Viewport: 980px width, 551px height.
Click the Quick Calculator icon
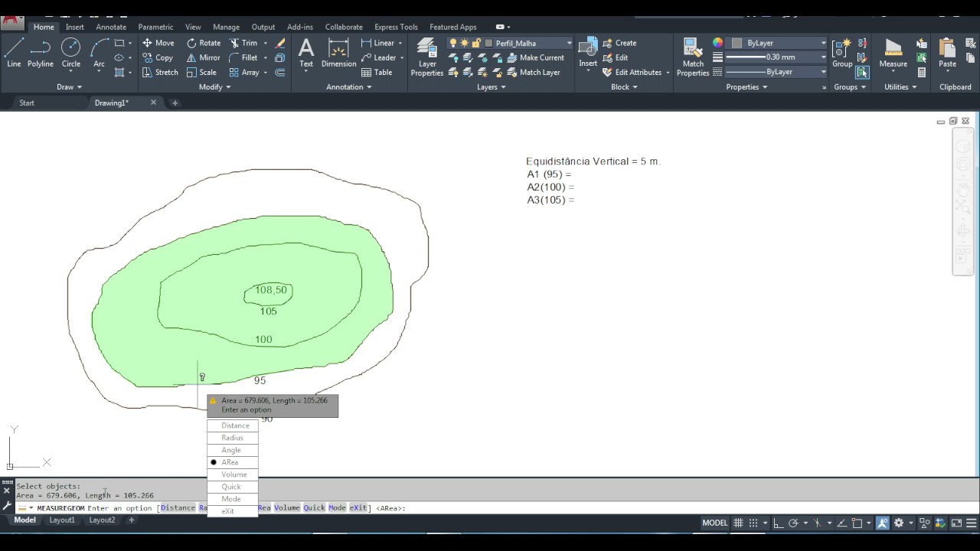(922, 72)
